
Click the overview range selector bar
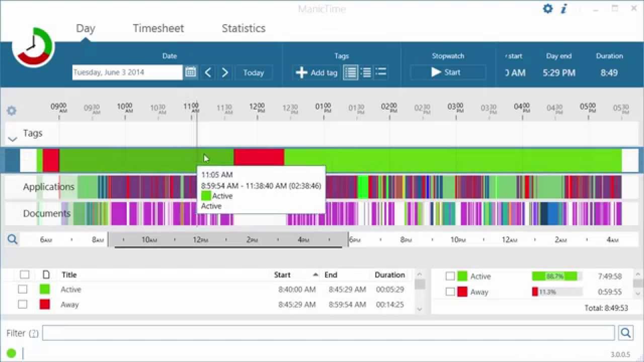pyautogui.click(x=228, y=240)
